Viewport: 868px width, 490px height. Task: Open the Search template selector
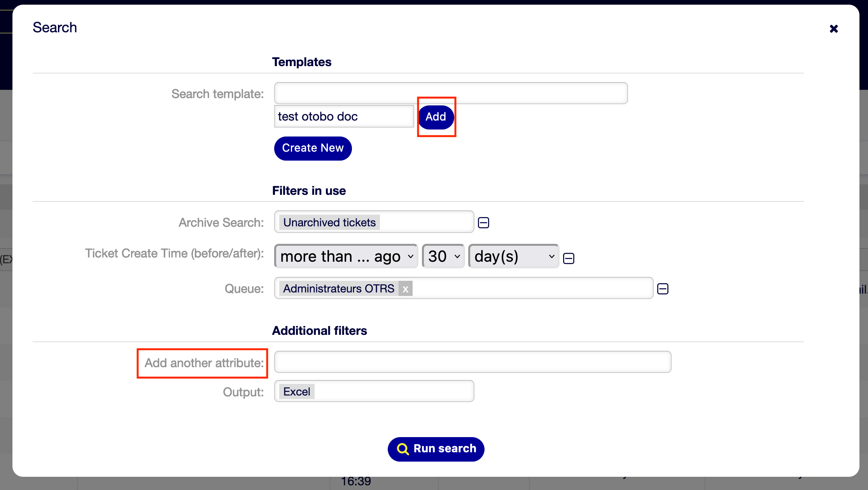coord(451,93)
